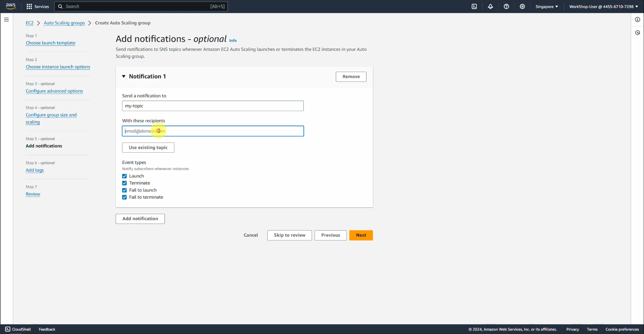
Task: Open the settings gear icon
Action: click(x=522, y=6)
